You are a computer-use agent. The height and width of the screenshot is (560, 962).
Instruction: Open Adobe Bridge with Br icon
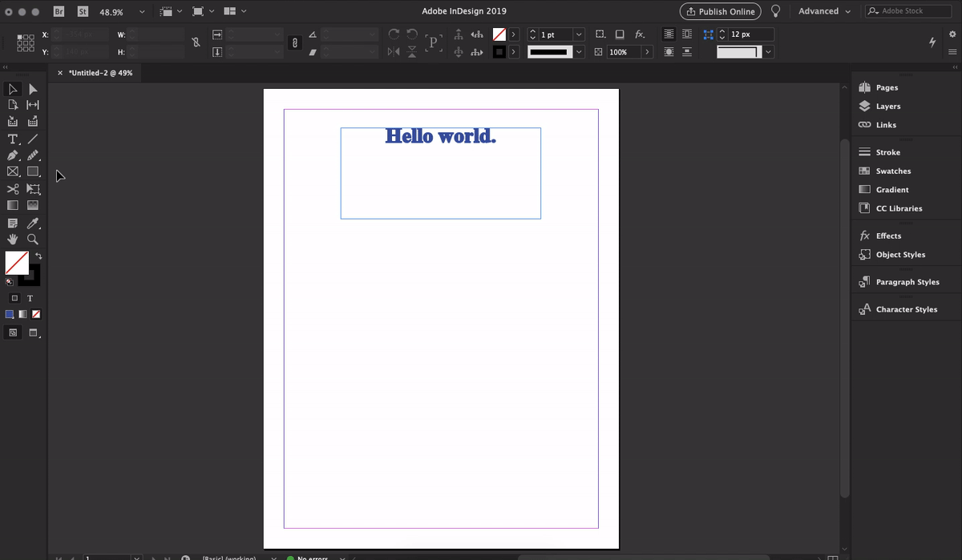pyautogui.click(x=59, y=12)
